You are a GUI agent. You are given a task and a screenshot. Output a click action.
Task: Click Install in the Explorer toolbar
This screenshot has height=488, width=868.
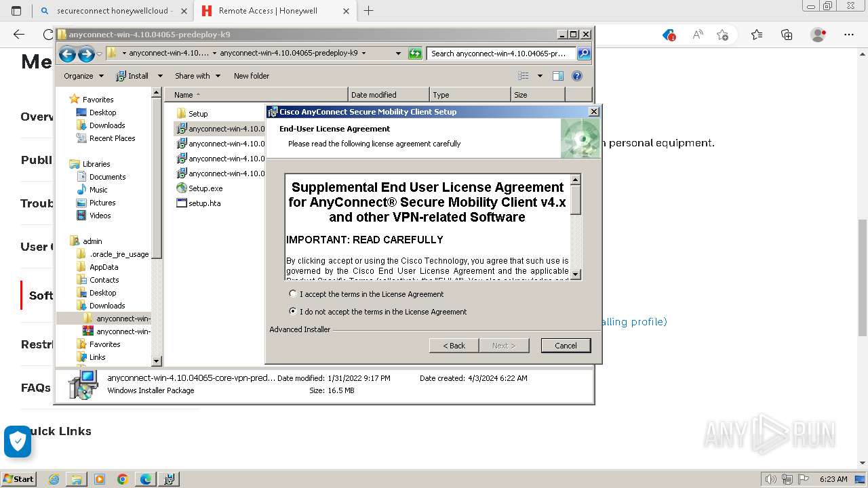[133, 76]
